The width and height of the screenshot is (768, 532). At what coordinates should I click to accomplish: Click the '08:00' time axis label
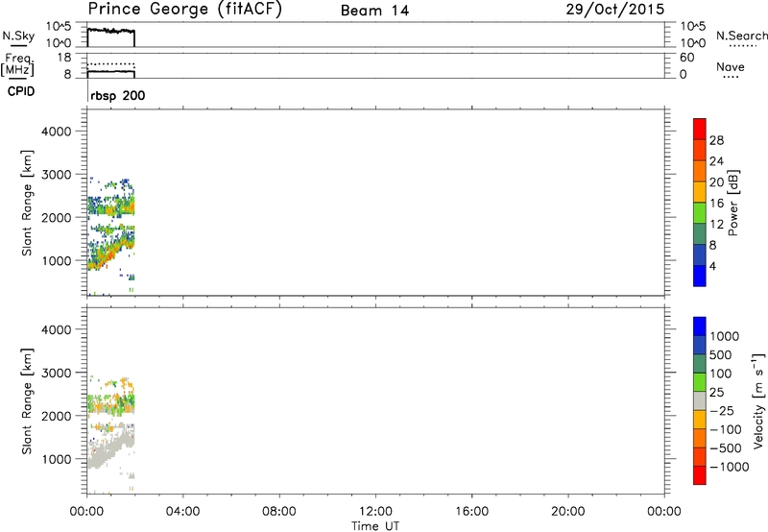(x=279, y=512)
